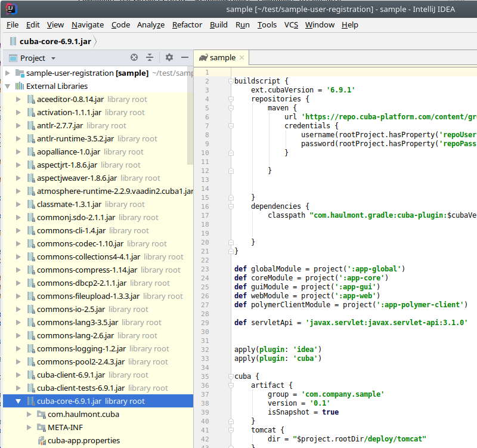Viewport: 477px width, 448px height.
Task: Open the Help menu
Action: coord(350,24)
